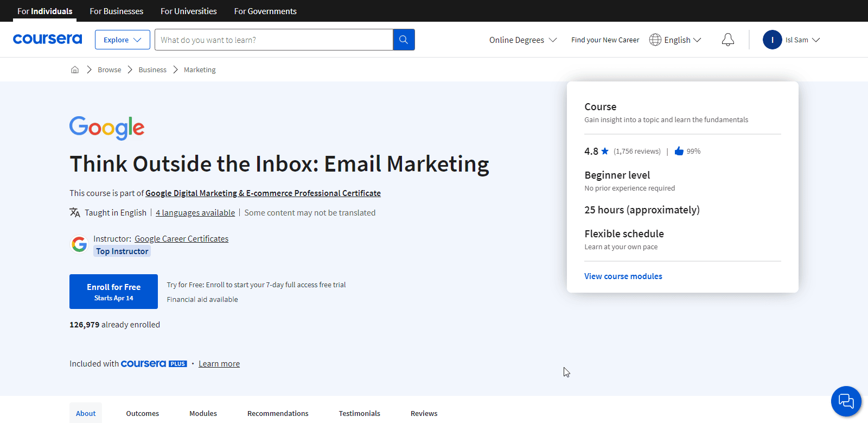This screenshot has width=868, height=423.
Task: Open the Testimonials tab
Action: tap(360, 413)
